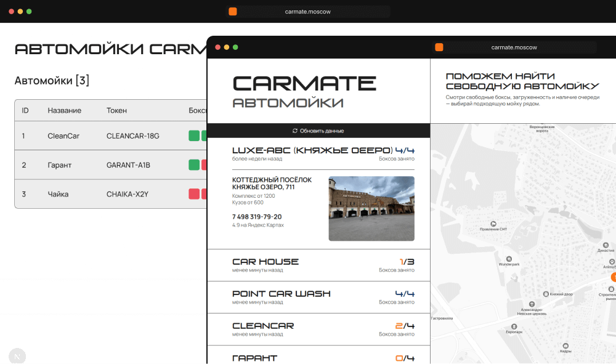Select the Гарант row in the back window table

coord(111,165)
